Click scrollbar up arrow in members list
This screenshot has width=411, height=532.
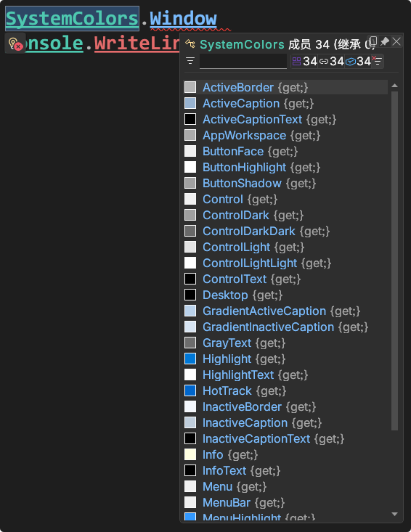(394, 86)
